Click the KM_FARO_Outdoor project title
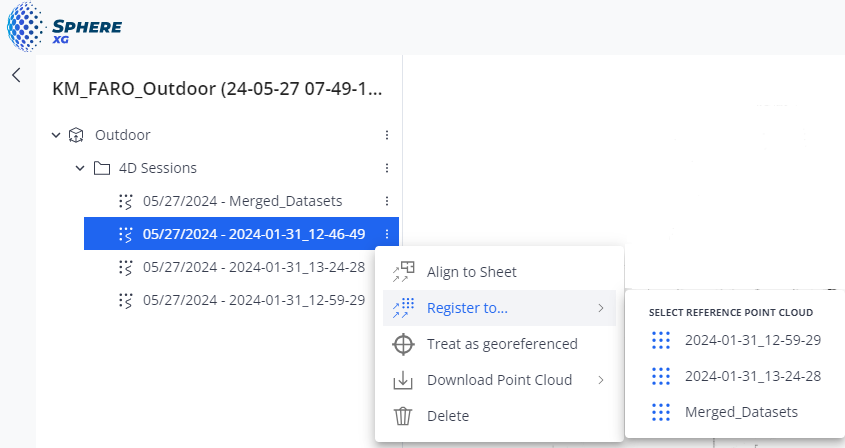The width and height of the screenshot is (845, 448). tap(217, 89)
